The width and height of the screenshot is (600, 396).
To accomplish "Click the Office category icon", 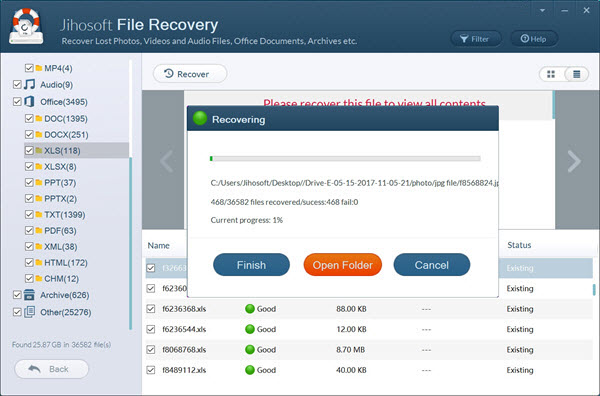I will click(x=29, y=101).
